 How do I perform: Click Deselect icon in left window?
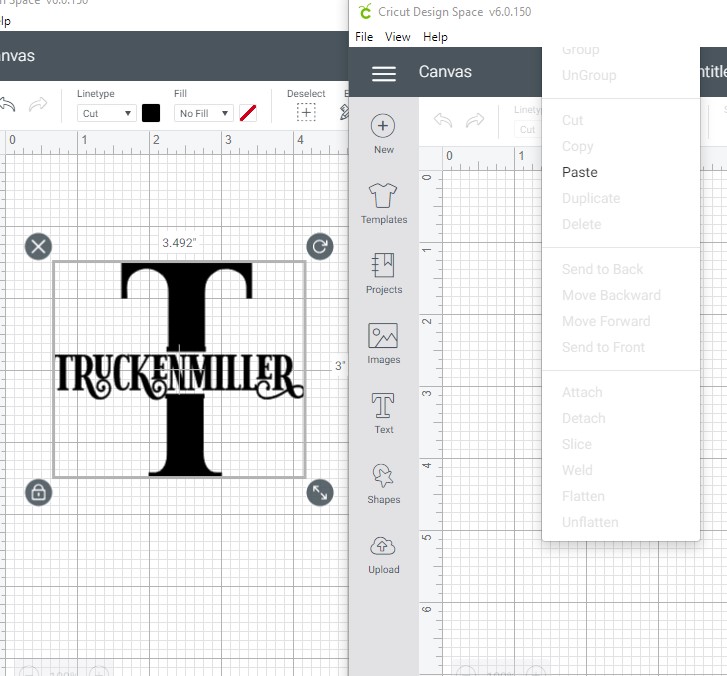pyautogui.click(x=306, y=113)
